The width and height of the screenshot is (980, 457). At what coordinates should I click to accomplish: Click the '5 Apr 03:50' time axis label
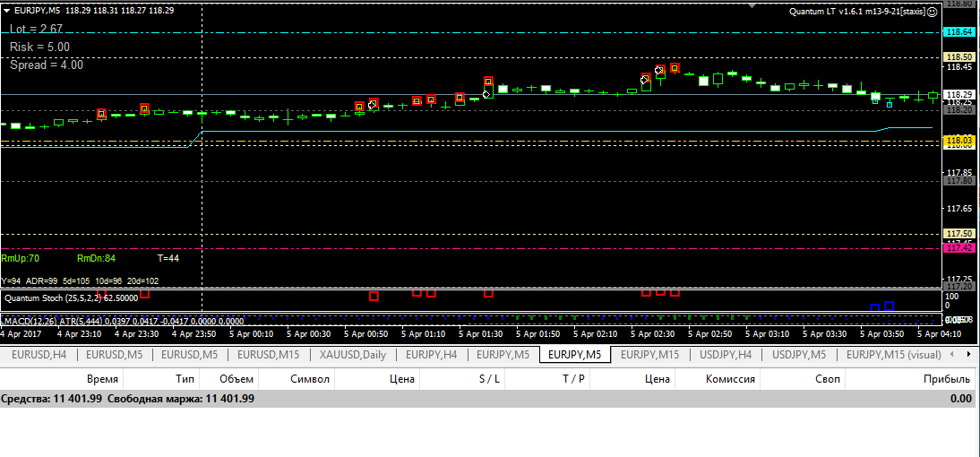click(881, 334)
